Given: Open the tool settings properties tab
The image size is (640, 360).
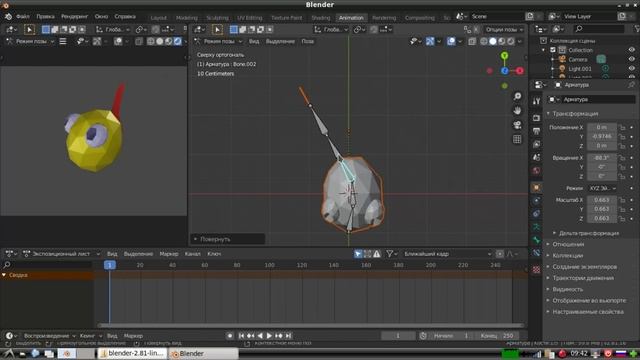Looking at the screenshot, I should tap(536, 101).
